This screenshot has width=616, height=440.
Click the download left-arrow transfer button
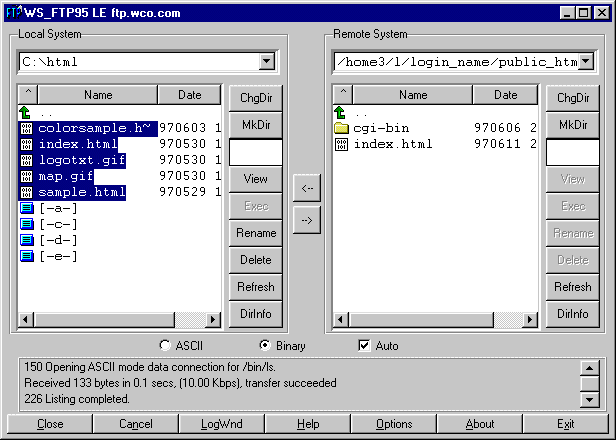click(307, 188)
